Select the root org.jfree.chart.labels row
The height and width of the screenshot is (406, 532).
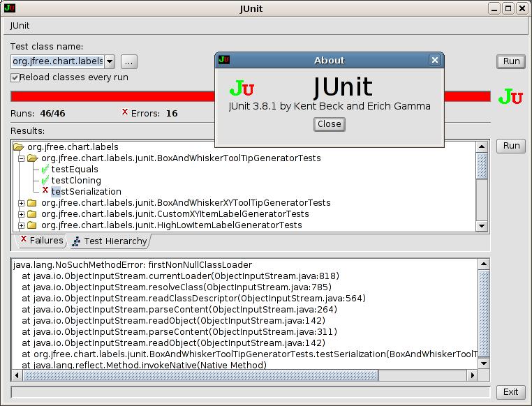(73, 146)
